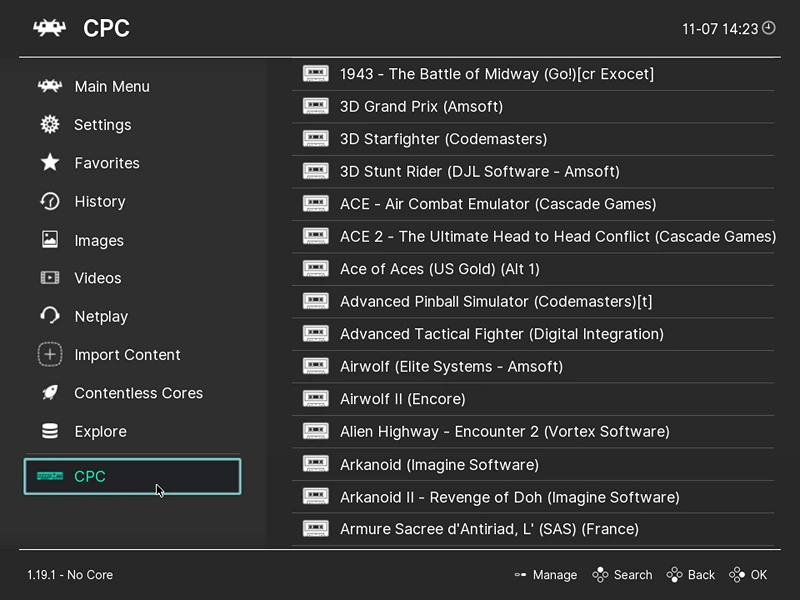Click the Import Content plus icon
800x600 pixels.
tap(49, 355)
